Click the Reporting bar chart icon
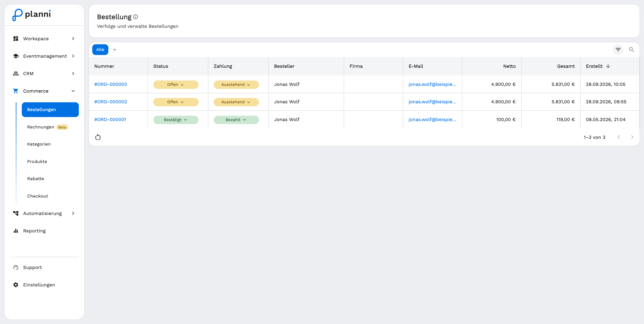This screenshot has height=324, width=644. click(x=16, y=231)
